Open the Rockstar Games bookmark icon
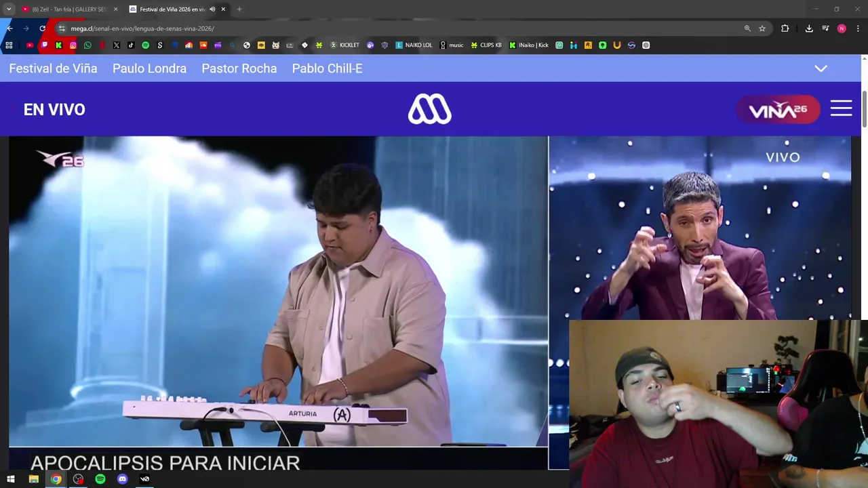This screenshot has width=868, height=488. pos(588,45)
